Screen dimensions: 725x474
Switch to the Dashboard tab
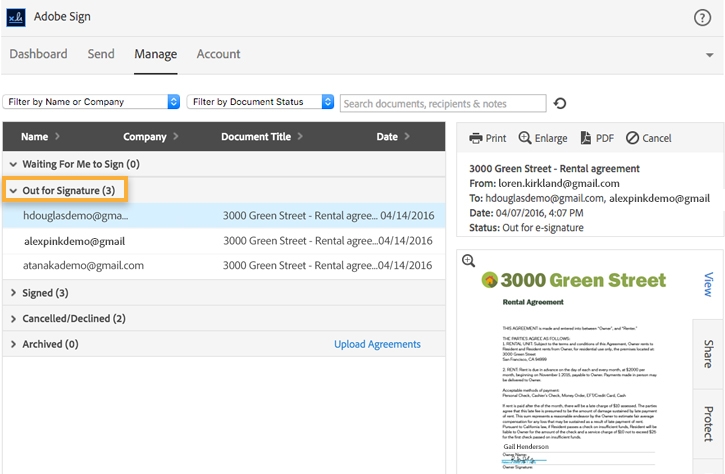click(x=39, y=54)
